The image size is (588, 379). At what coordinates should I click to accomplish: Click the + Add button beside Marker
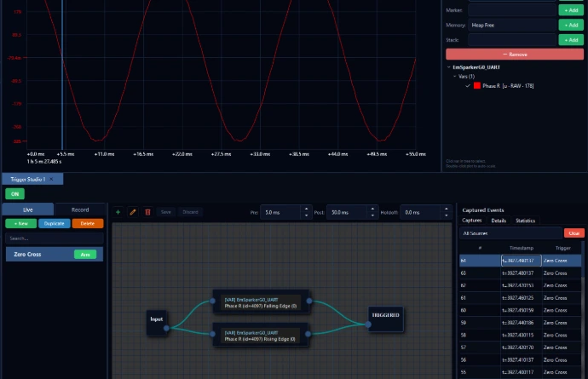[571, 10]
